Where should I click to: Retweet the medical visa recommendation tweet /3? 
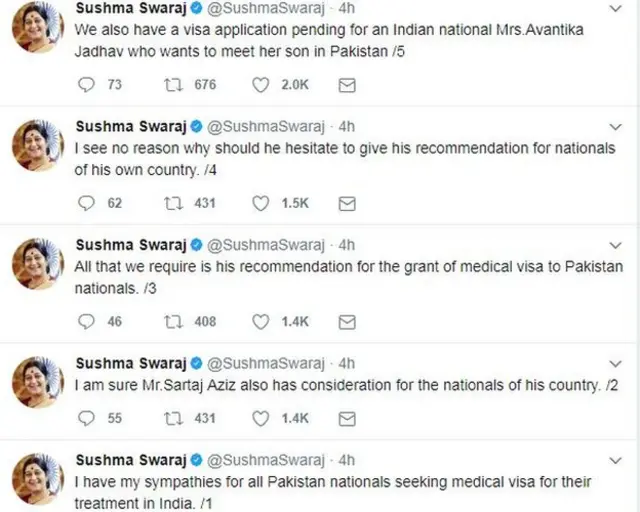(x=171, y=321)
